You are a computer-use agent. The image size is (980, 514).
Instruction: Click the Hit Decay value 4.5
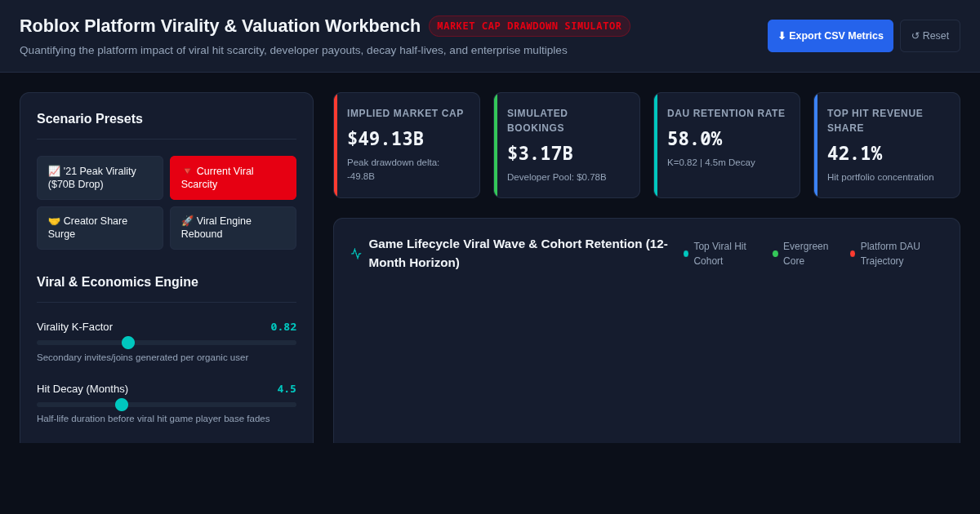(x=287, y=389)
